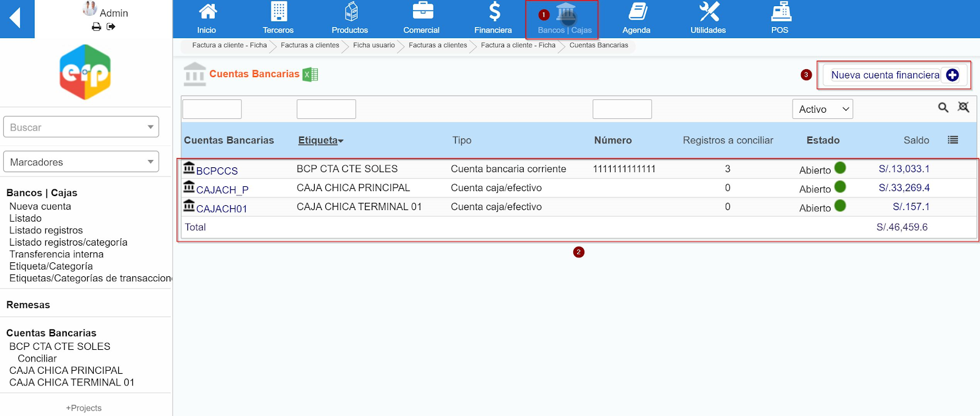Click the bank icon beside page title
The height and width of the screenshot is (416, 980).
tap(195, 74)
